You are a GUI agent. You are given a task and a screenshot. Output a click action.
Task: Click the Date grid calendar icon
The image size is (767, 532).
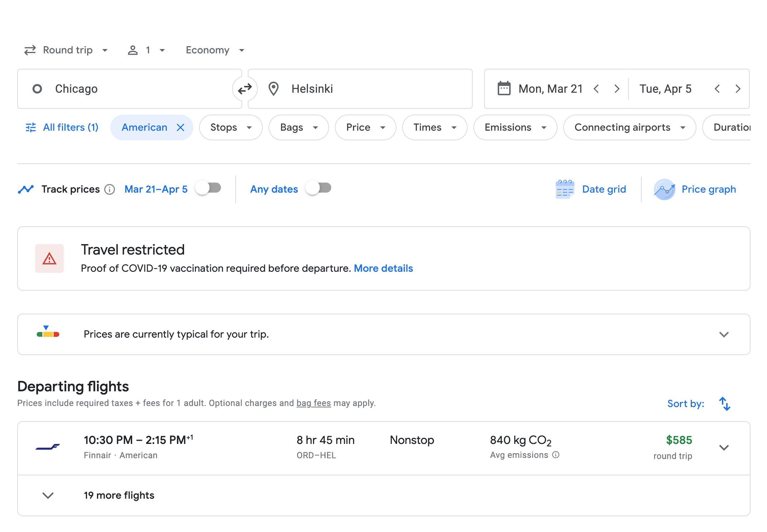pyautogui.click(x=565, y=189)
